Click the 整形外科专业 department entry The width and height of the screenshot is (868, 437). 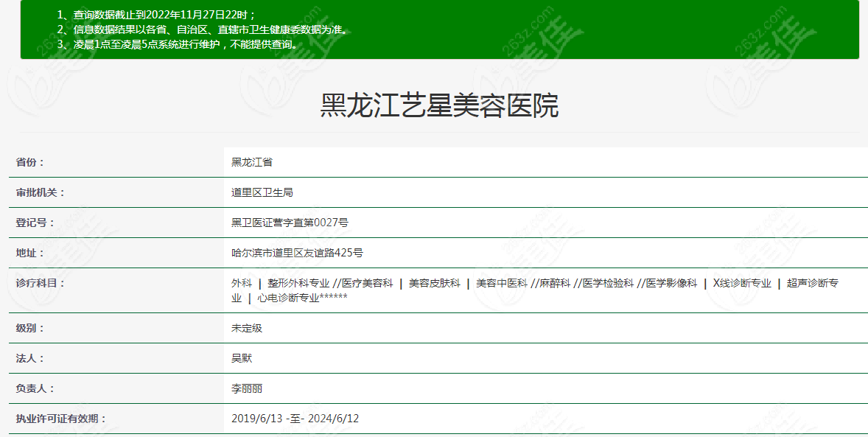(x=298, y=283)
